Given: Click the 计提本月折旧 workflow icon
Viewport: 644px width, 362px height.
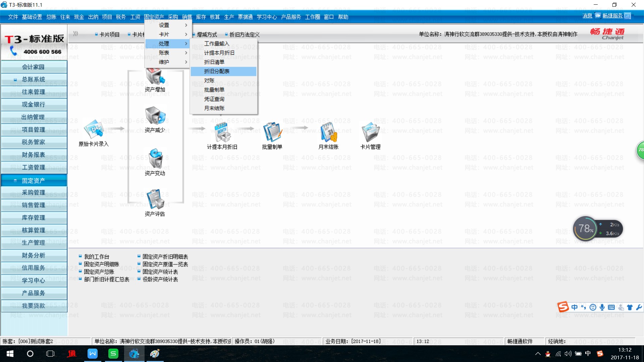Looking at the screenshot, I should pos(222,132).
